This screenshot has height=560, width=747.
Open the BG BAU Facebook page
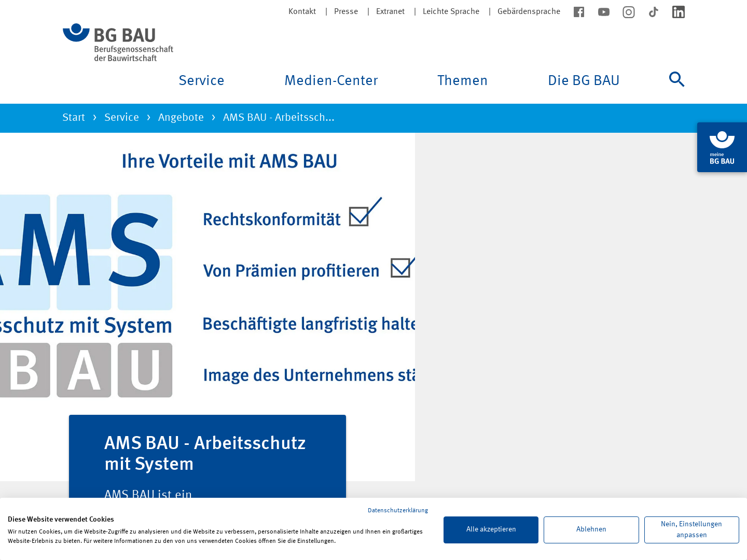[579, 12]
